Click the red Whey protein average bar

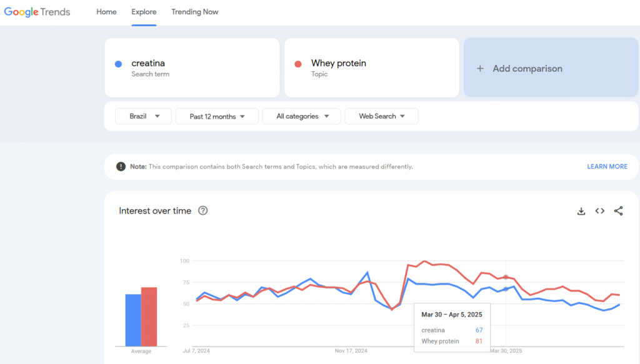[149, 317]
